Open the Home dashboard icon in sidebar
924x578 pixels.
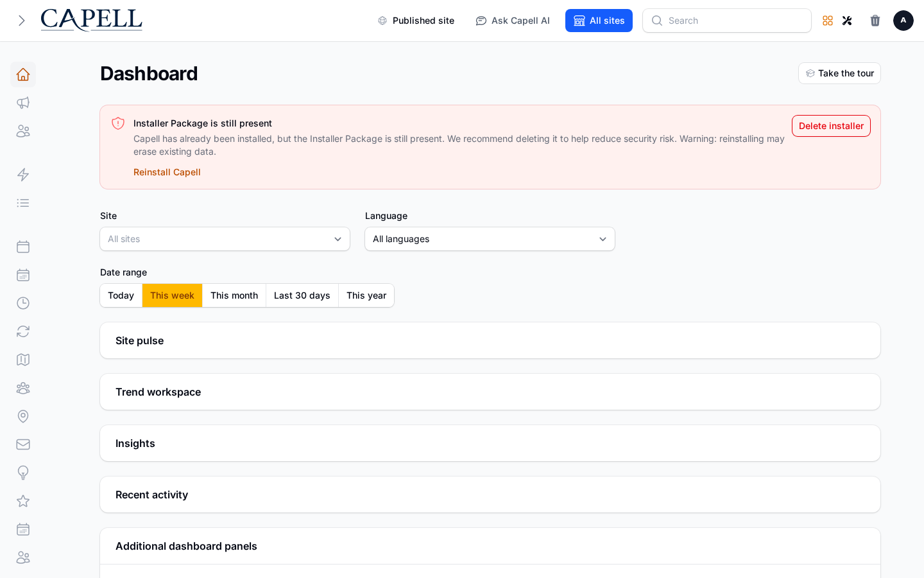[23, 74]
